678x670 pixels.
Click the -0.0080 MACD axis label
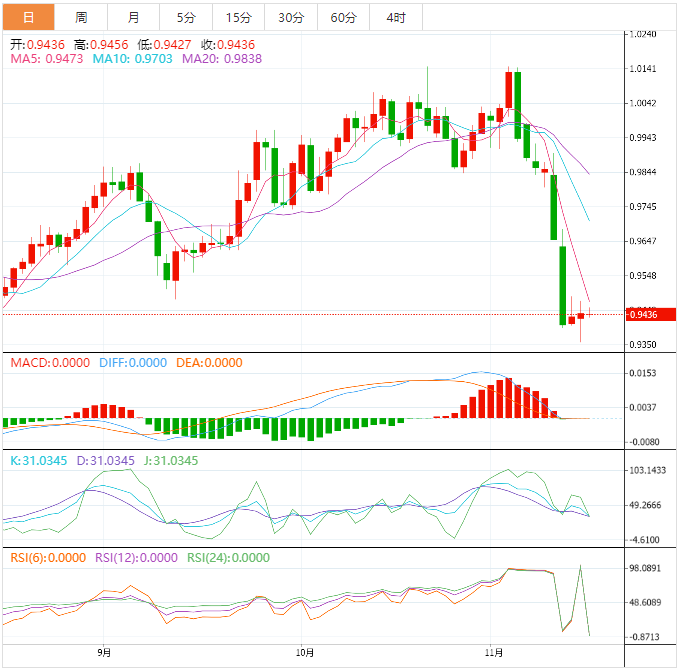643,442
